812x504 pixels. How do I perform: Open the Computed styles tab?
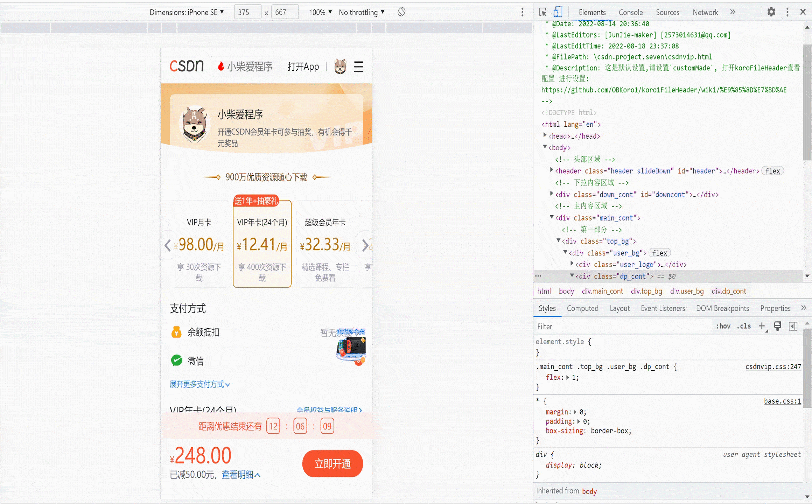[582, 308]
